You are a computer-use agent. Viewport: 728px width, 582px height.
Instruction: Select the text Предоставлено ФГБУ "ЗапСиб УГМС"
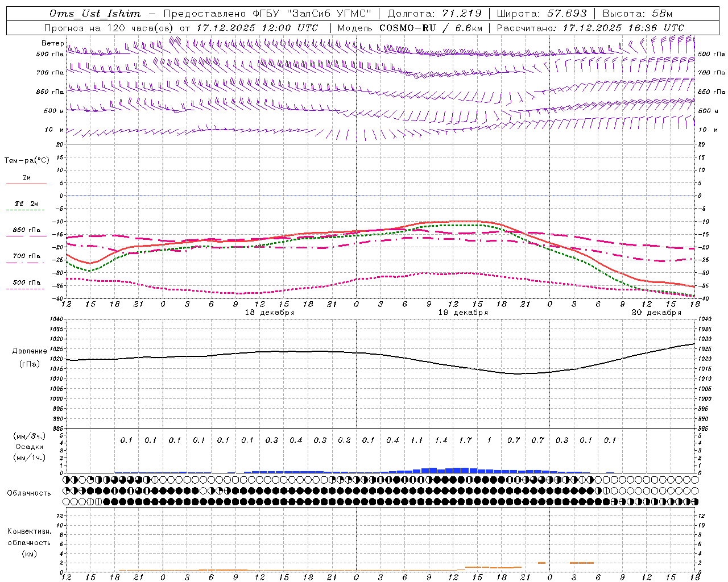(267, 14)
